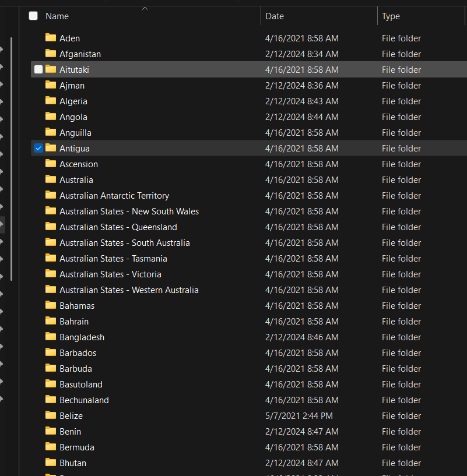
Task: Click the date "5/7/2021 2:44 PM"
Action: [x=299, y=416]
